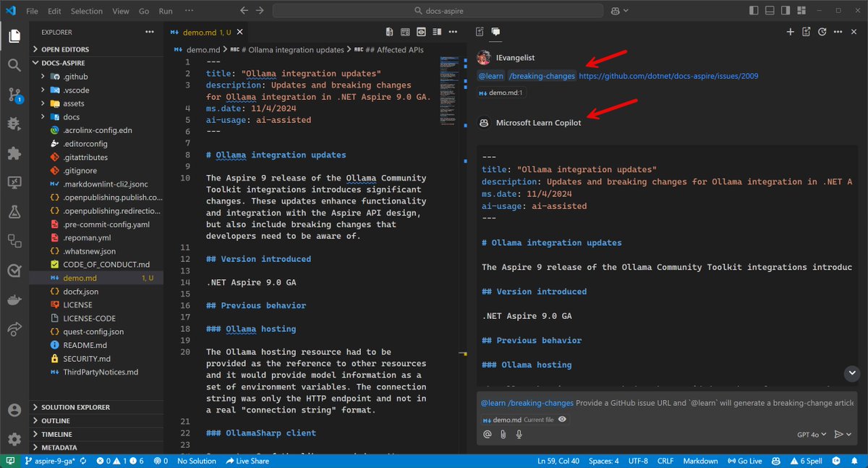This screenshot has height=468, width=868.
Task: Toggle the Secondary Side Bar layout
Action: click(x=786, y=11)
